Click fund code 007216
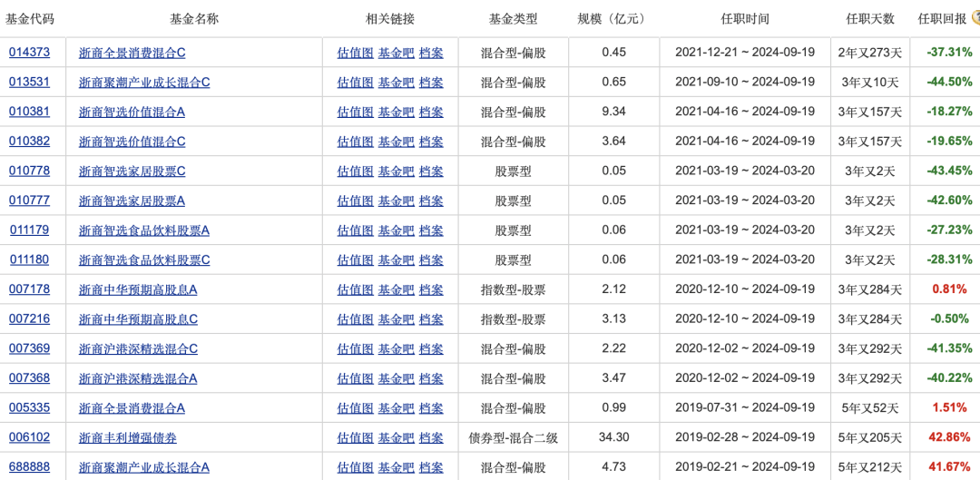This screenshot has width=980, height=480. pyautogui.click(x=29, y=319)
